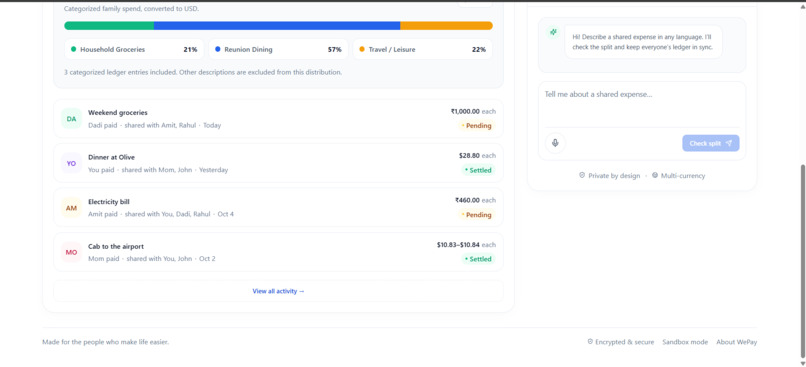The image size is (806, 367).
Task: Click the YO avatar on Dinner at Olive
Action: click(x=71, y=163)
